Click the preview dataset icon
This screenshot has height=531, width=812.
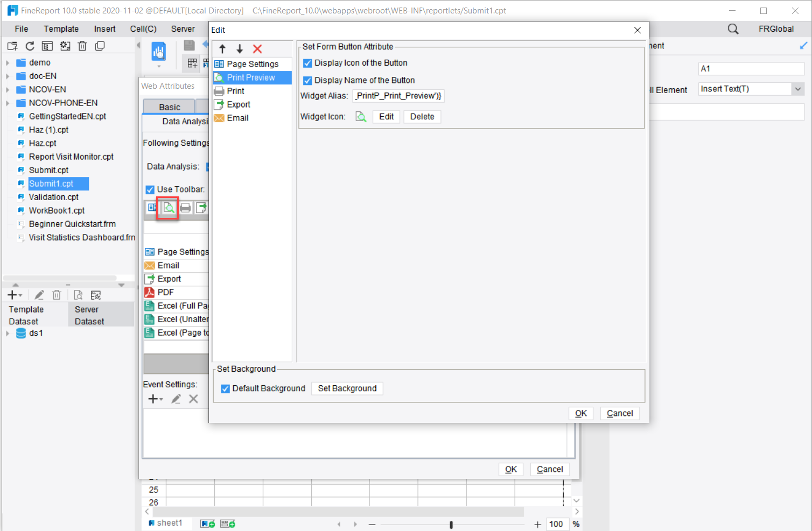[78, 295]
